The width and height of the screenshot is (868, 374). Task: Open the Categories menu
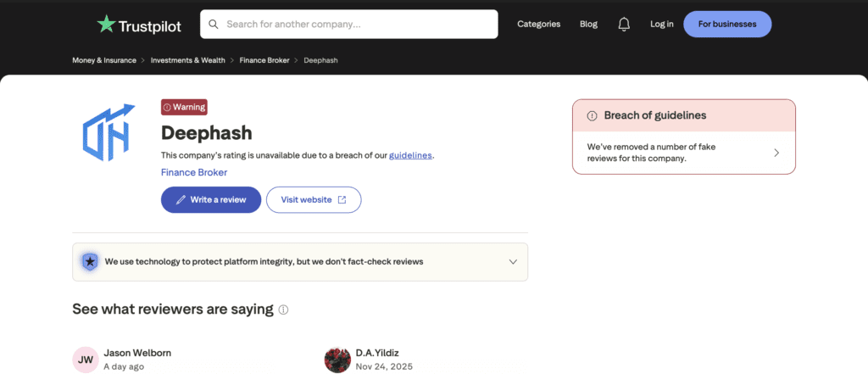pos(538,25)
